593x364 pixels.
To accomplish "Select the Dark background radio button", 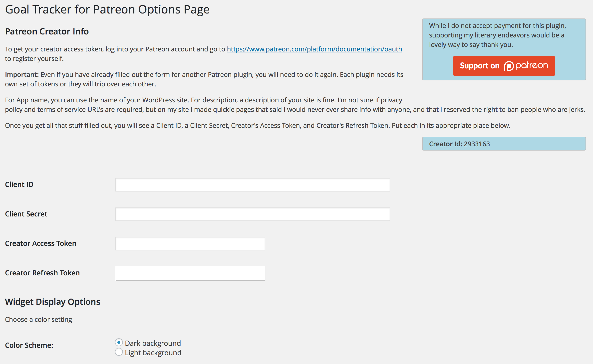I will point(119,343).
